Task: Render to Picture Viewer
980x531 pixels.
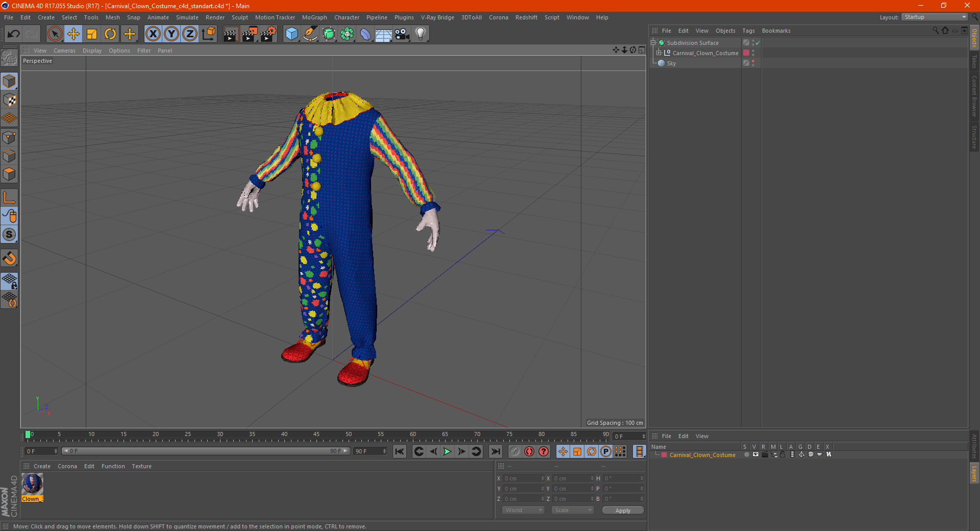Action: [250, 34]
